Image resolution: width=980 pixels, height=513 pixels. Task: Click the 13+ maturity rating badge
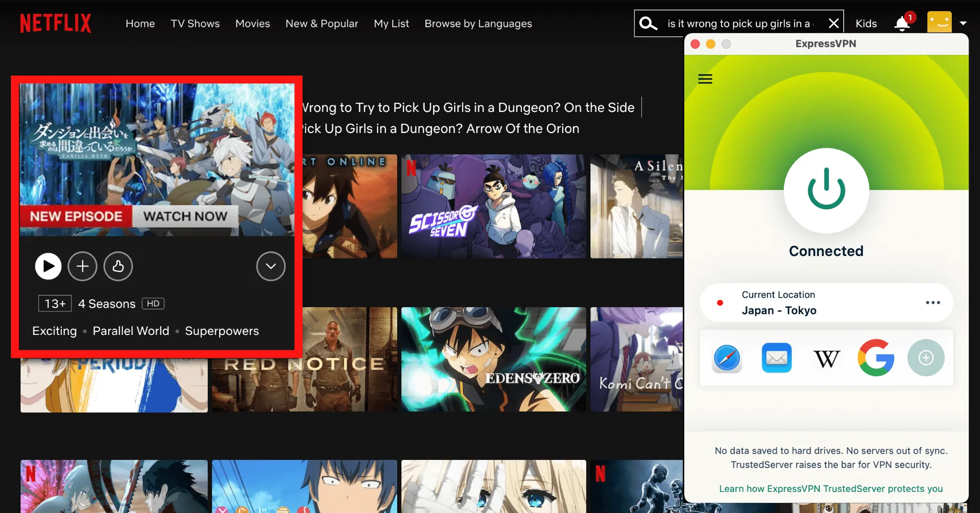[x=55, y=303]
